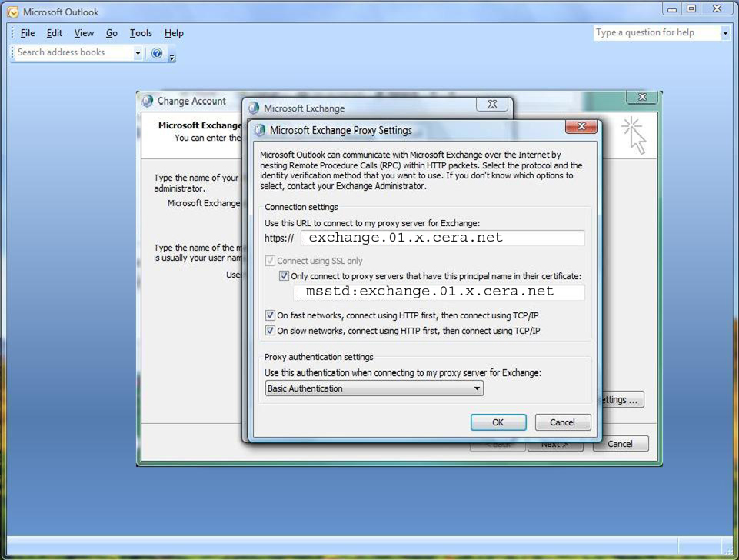Open Basic Authentication dropdown
Viewport: 739px width, 560px height.
[374, 388]
